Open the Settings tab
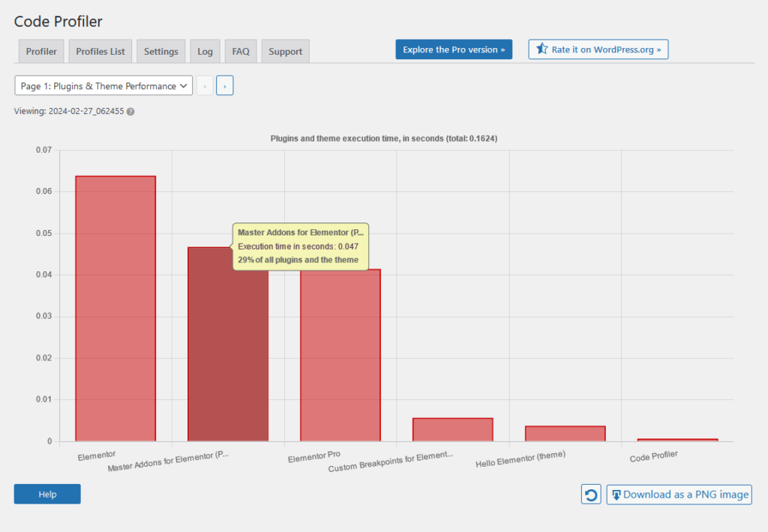This screenshot has width=768, height=532. coord(160,52)
